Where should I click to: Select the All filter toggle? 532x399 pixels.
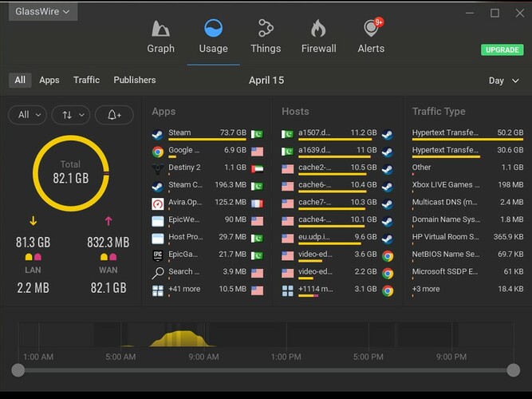coord(20,80)
